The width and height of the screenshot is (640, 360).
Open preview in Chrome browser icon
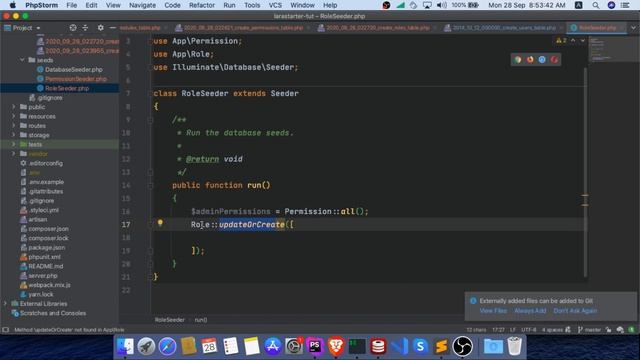point(518,60)
